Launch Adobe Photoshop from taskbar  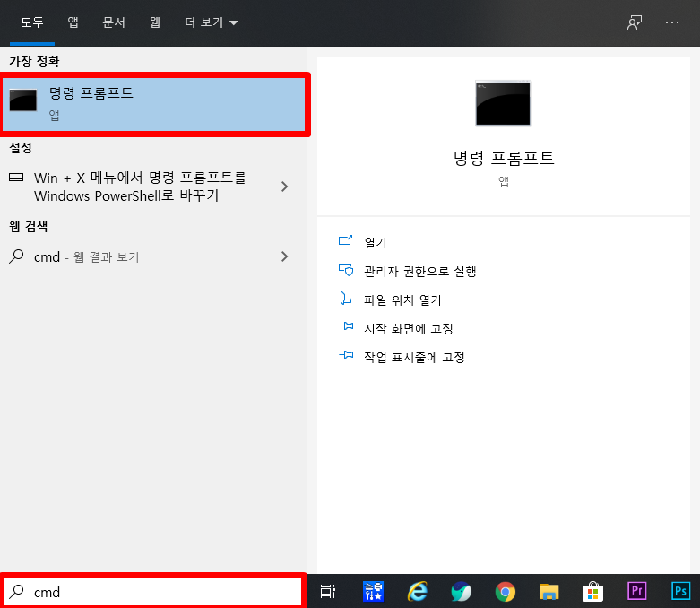click(x=681, y=591)
